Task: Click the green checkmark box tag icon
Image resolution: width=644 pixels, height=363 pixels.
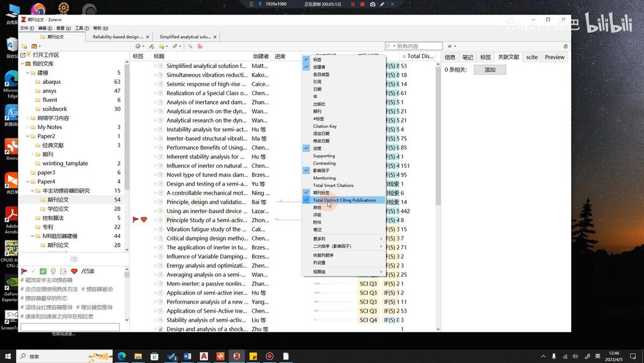Action: [43, 272]
